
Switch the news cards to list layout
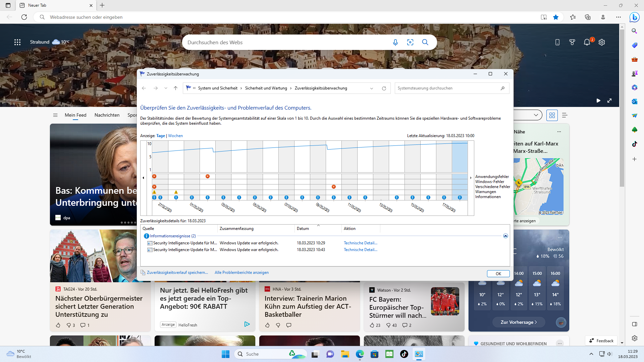point(565,115)
